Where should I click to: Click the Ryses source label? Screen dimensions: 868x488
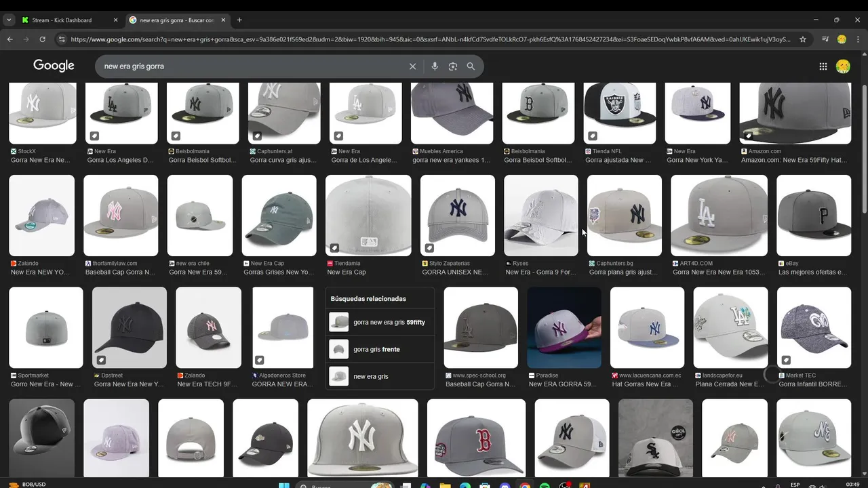point(517,264)
